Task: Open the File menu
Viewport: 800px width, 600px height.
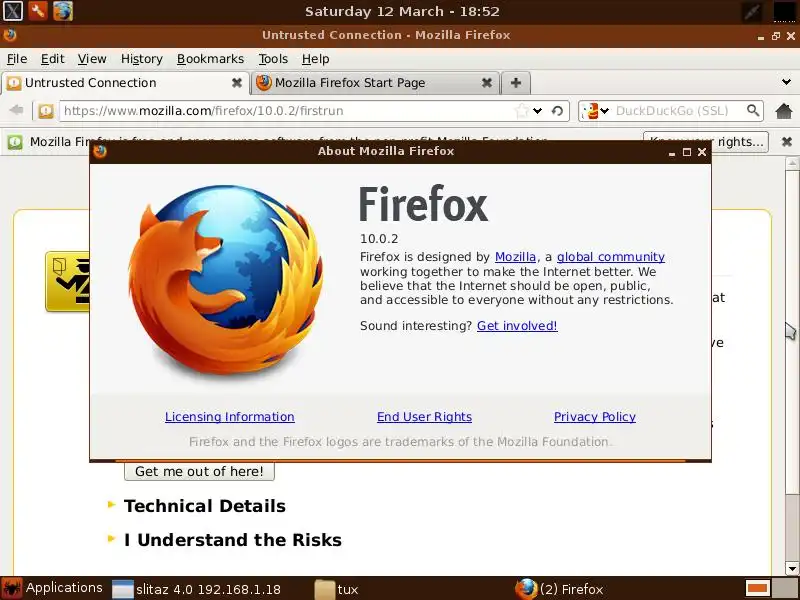Action: pyautogui.click(x=17, y=59)
